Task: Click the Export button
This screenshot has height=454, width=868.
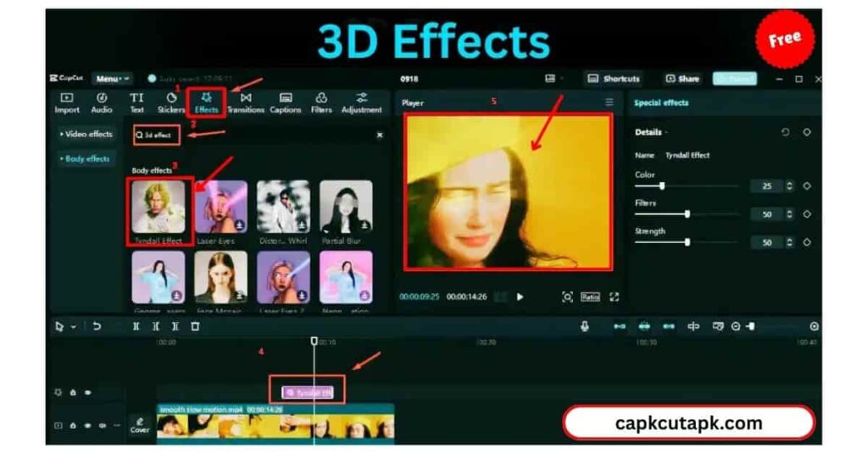Action: coord(735,79)
